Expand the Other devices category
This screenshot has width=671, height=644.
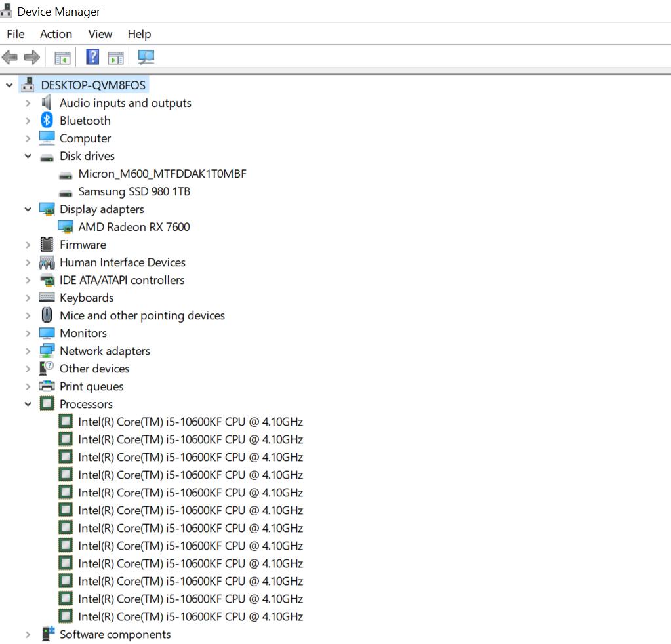28,369
